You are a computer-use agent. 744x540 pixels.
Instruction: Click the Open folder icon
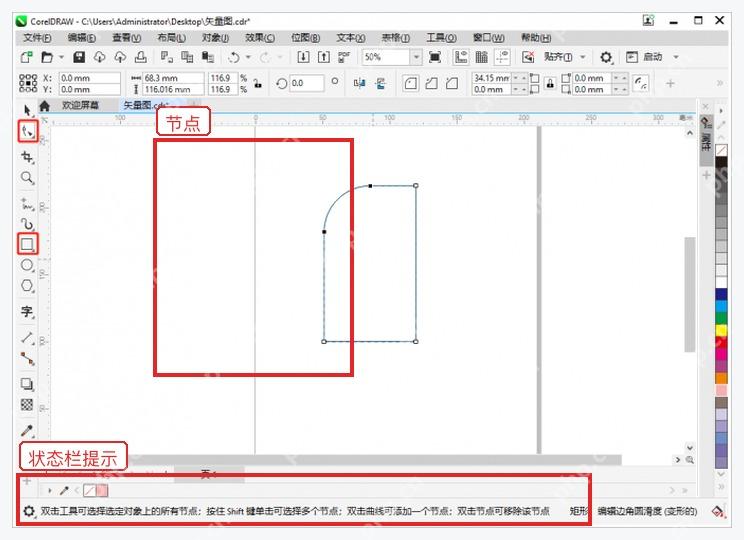[46, 57]
